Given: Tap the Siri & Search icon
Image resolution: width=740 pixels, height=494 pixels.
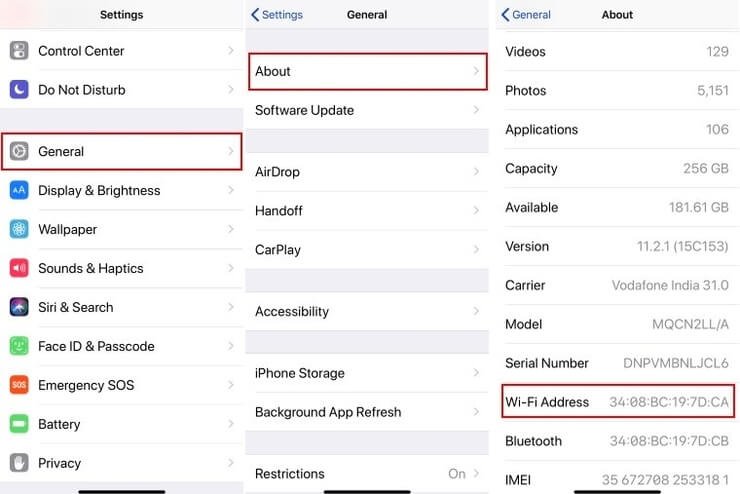Looking at the screenshot, I should (19, 307).
